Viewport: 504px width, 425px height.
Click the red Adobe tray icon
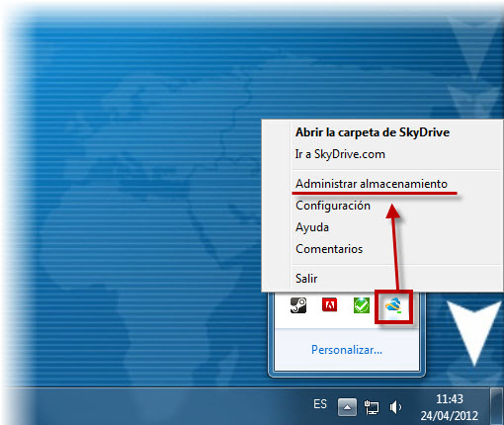[329, 304]
